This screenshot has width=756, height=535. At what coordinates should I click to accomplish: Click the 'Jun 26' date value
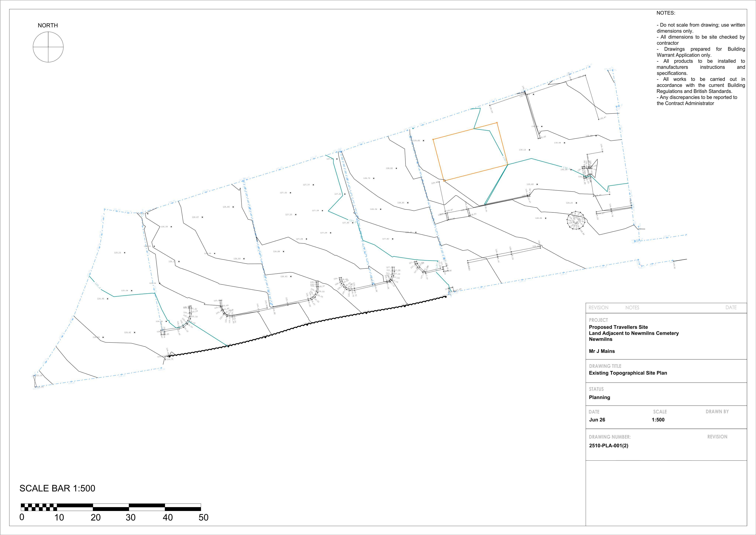(597, 420)
